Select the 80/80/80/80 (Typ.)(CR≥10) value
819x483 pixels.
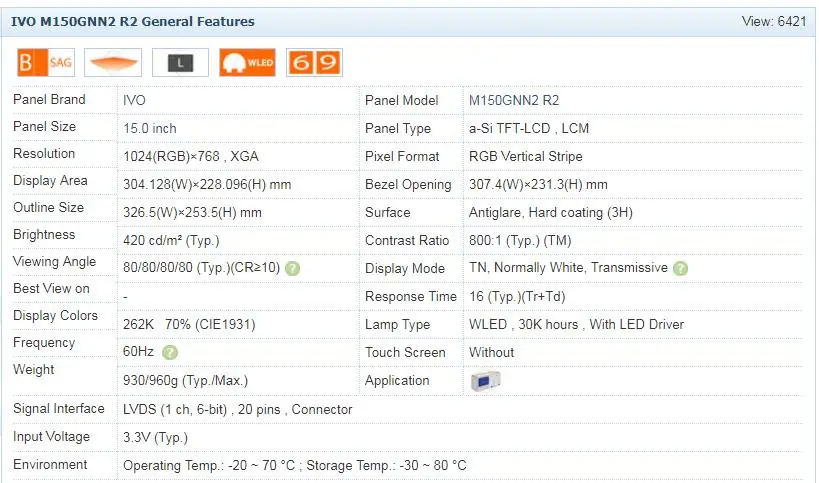pyautogui.click(x=202, y=268)
